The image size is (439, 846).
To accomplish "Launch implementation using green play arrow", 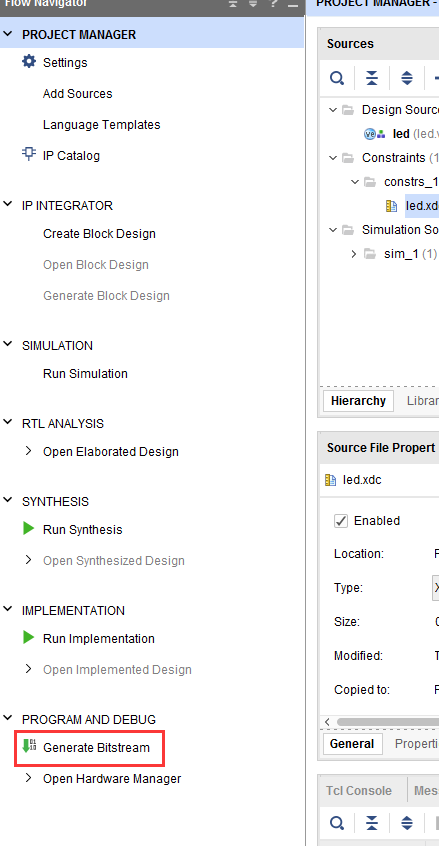I will (x=29, y=638).
